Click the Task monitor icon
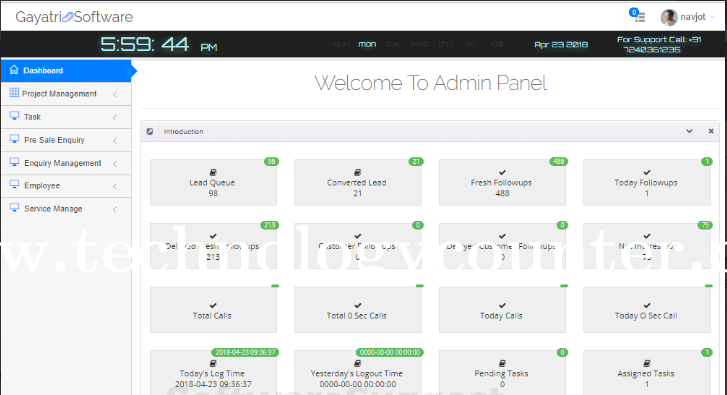The width and height of the screenshot is (727, 395). pos(14,116)
